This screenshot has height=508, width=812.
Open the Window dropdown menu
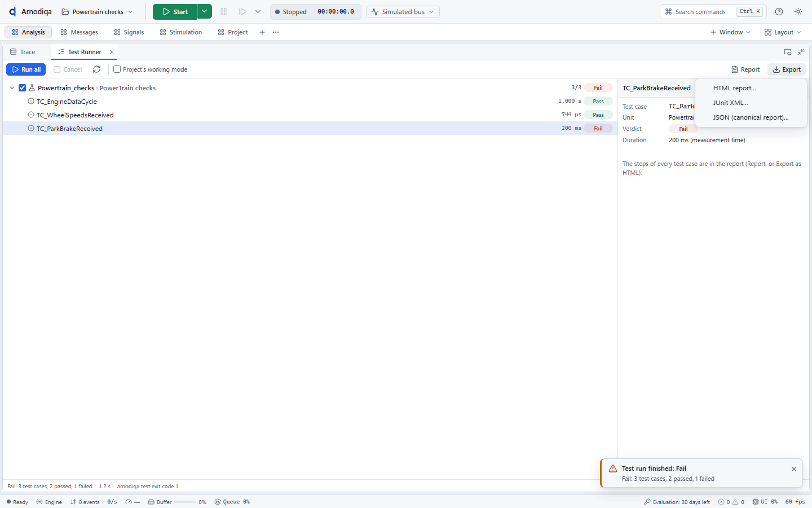[730, 32]
